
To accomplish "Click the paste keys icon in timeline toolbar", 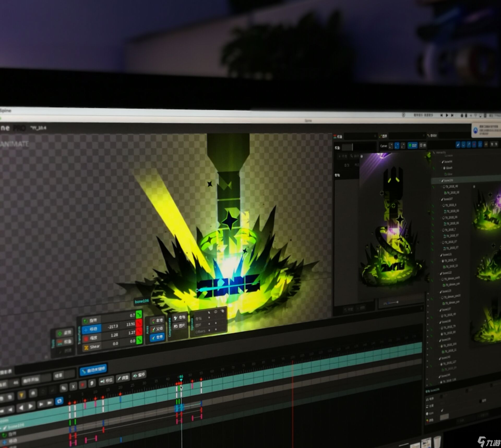I will tap(92, 383).
